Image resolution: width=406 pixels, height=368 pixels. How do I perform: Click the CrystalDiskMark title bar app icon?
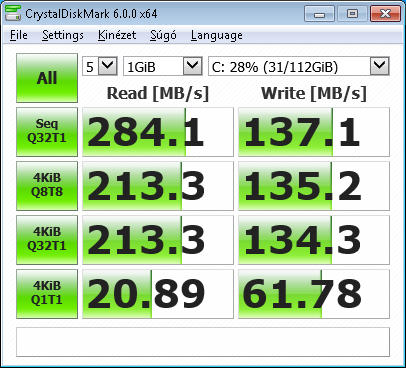pos(13,13)
